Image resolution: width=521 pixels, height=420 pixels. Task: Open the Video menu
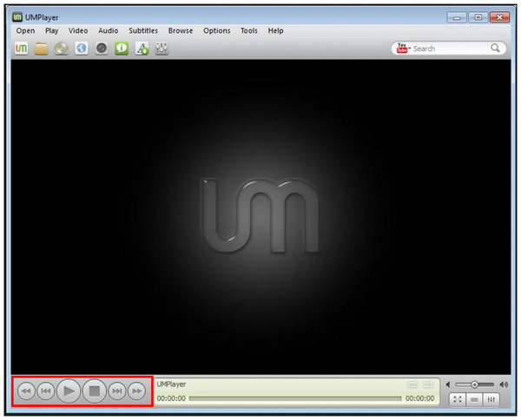[x=78, y=30]
